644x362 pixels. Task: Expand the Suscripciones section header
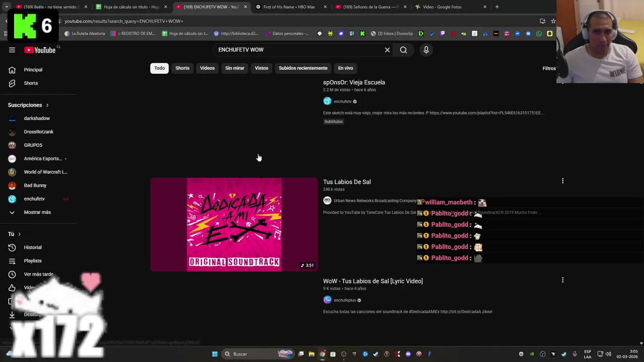(x=28, y=105)
